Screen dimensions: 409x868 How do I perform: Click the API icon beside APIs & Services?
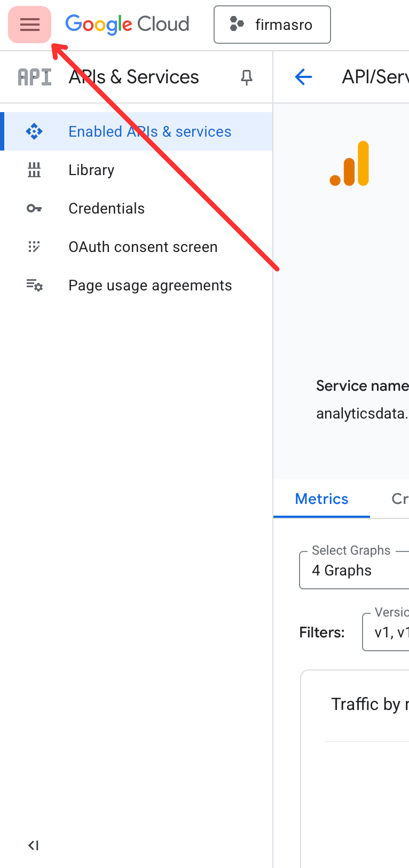(35, 77)
